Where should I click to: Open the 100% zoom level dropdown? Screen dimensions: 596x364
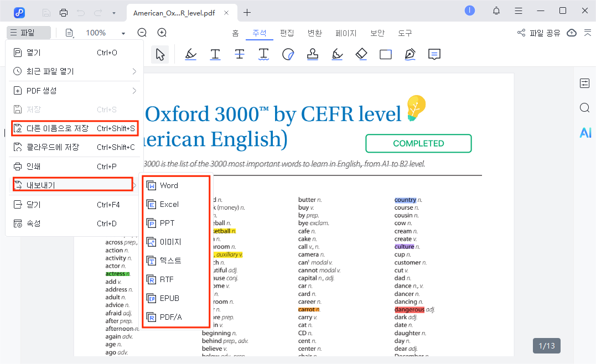coord(123,33)
